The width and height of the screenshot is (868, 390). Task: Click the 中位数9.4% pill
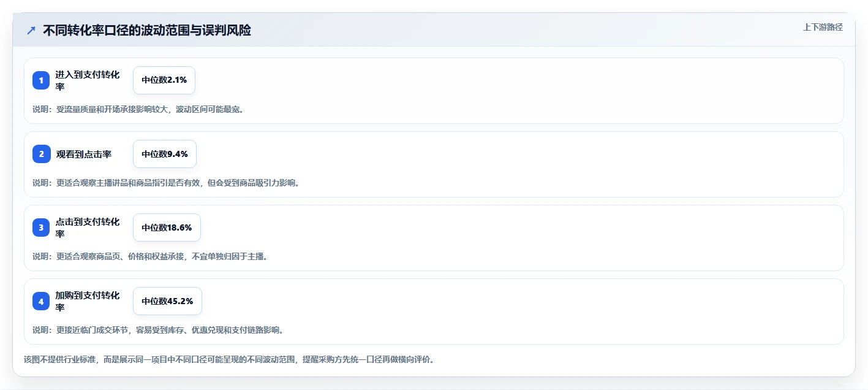[x=165, y=154]
